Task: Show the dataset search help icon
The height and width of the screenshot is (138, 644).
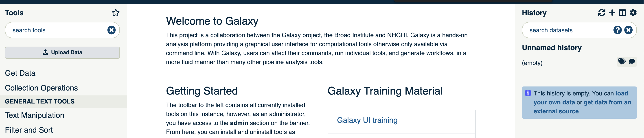Action: point(617,30)
